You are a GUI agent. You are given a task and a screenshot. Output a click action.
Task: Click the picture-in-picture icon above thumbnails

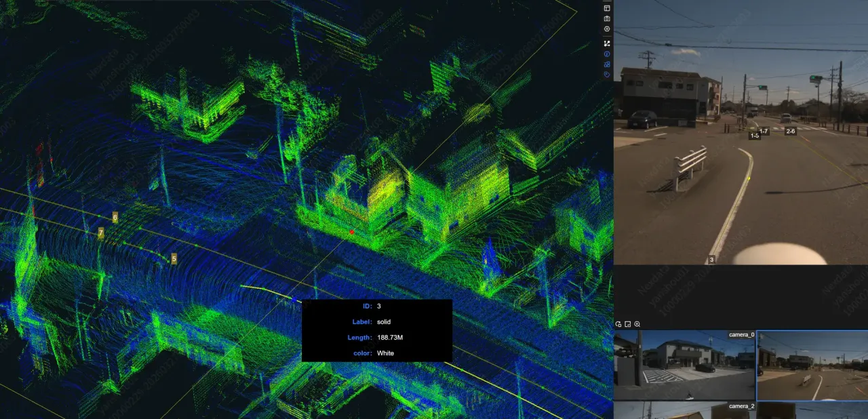(628, 324)
